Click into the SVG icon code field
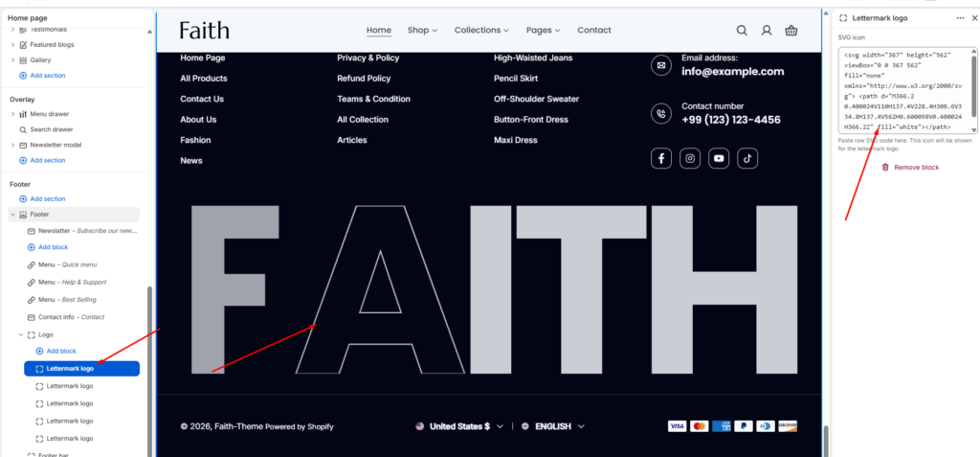 point(905,91)
